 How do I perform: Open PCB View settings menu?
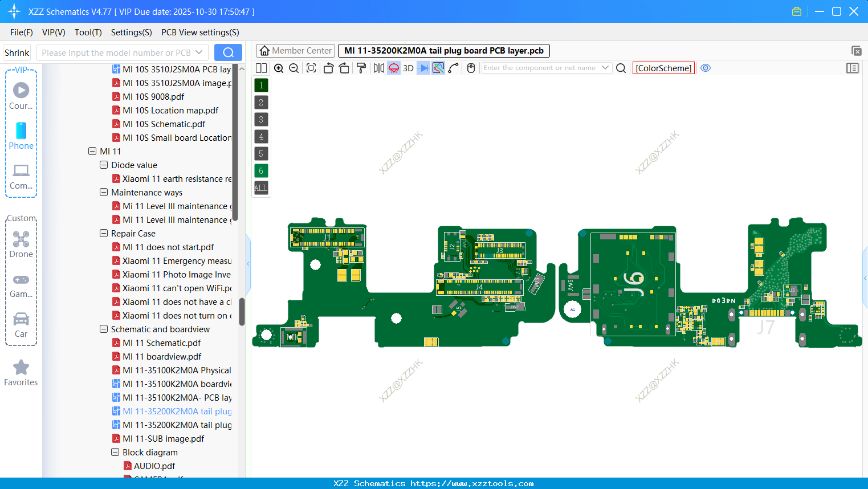point(199,32)
